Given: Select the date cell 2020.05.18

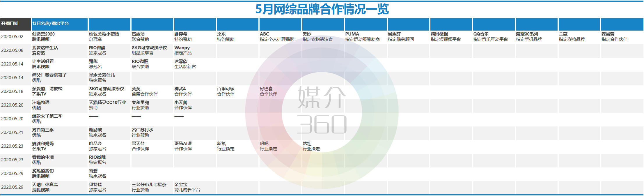Looking at the screenshot, I should 15,91.
